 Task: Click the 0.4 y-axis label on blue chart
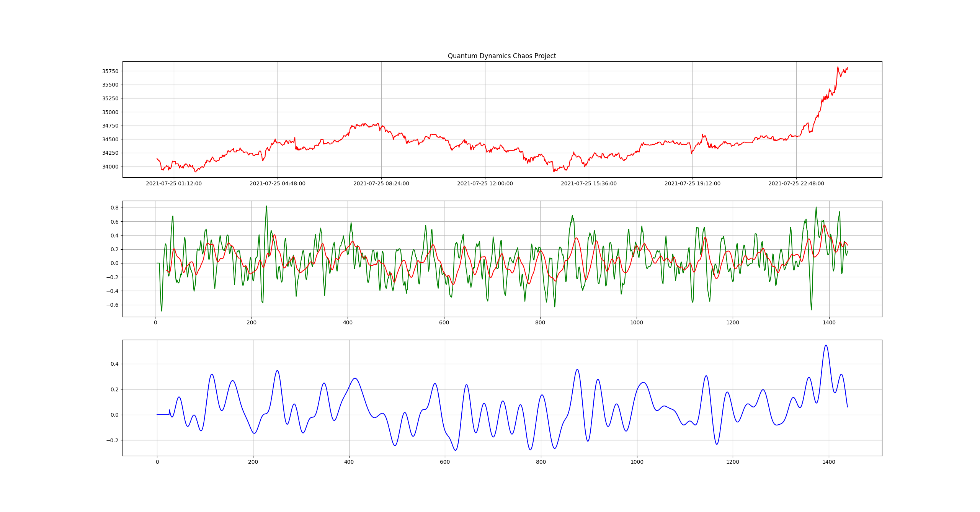114,364
